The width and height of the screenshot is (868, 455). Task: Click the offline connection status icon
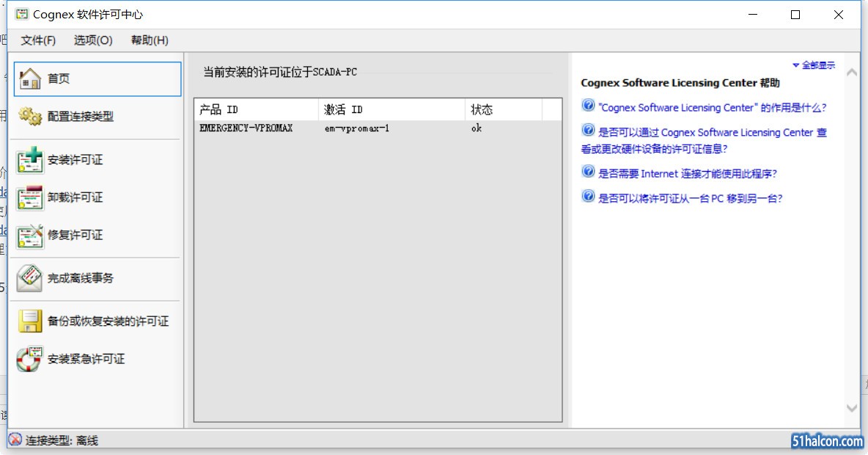15,440
